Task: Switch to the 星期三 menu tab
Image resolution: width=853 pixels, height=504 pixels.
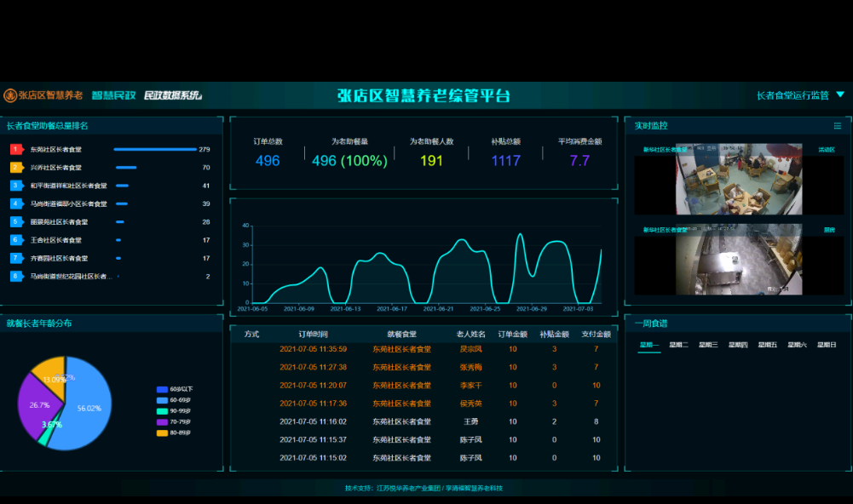Action: 708,345
